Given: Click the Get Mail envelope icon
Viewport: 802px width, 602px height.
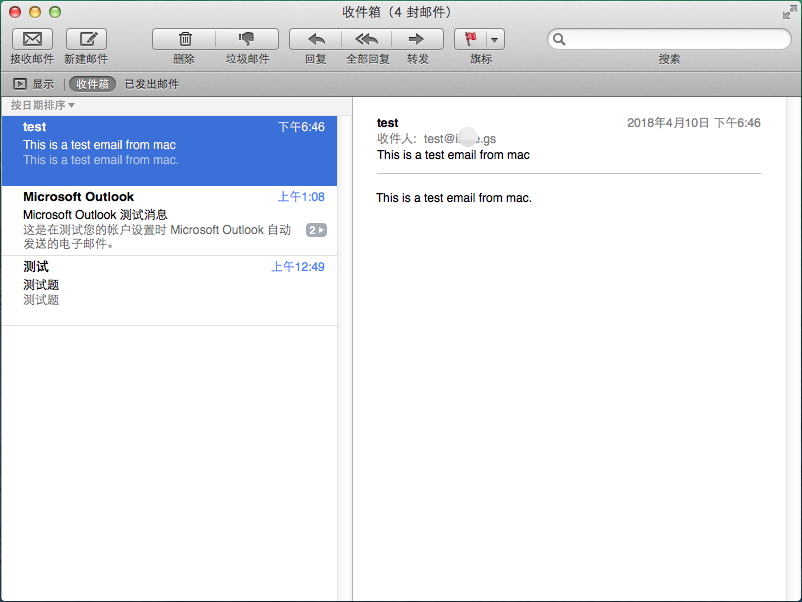Looking at the screenshot, I should coord(32,39).
